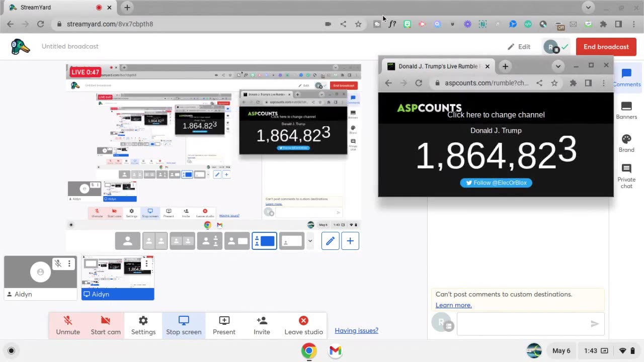644x362 pixels.
Task: End the broadcast
Action: [606, 47]
